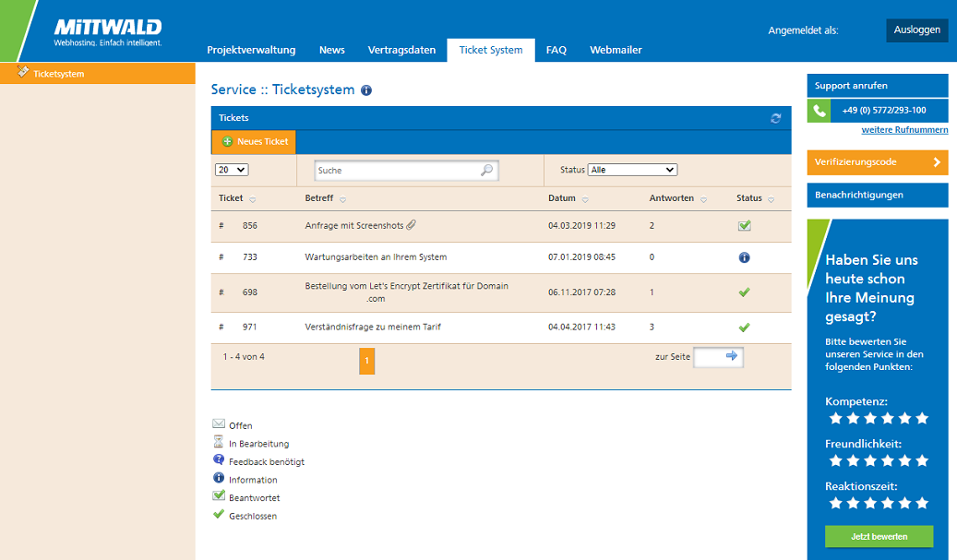
Task: Sort tickets by the Datum column arrows
Action: click(585, 199)
